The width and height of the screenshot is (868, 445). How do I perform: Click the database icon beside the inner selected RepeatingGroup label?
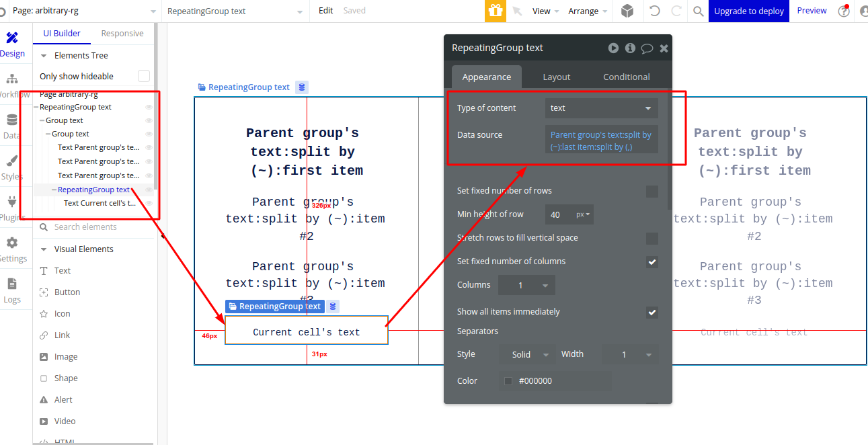pyautogui.click(x=333, y=307)
